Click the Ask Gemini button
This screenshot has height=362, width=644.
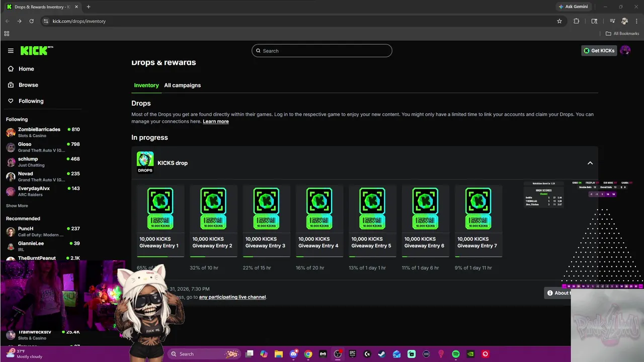[x=573, y=7]
